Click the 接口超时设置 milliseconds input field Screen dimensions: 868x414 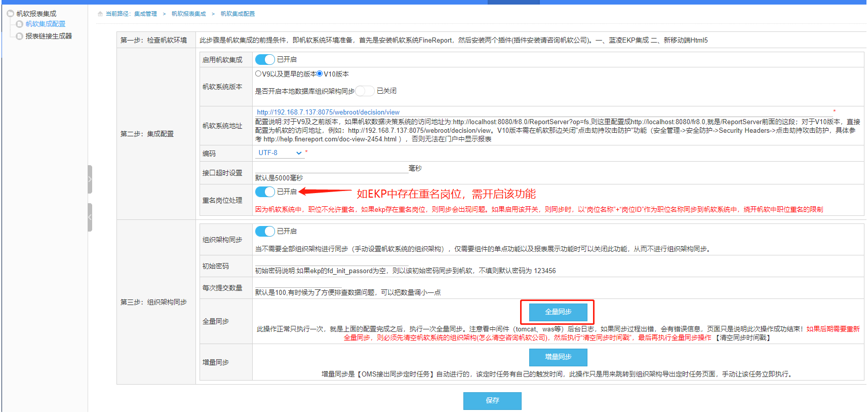point(331,168)
